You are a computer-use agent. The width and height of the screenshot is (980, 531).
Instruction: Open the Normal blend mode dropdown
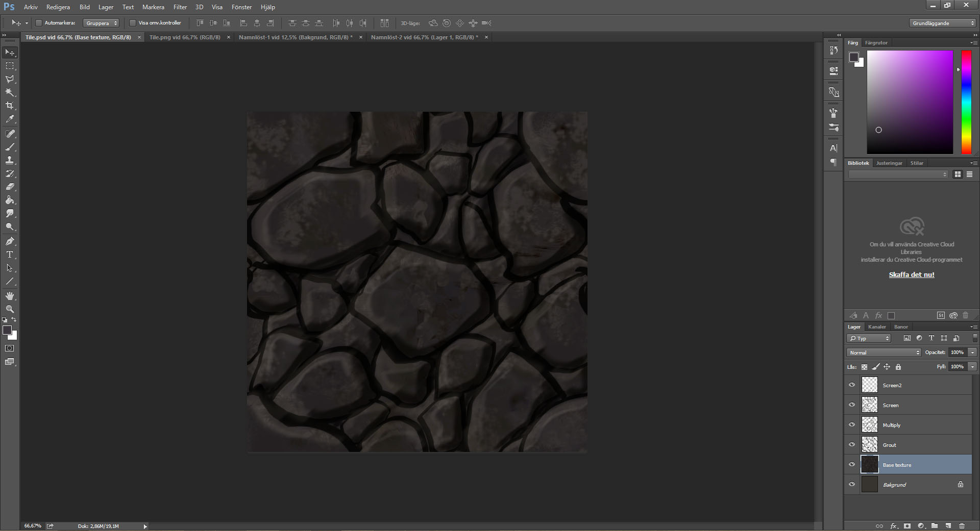883,352
